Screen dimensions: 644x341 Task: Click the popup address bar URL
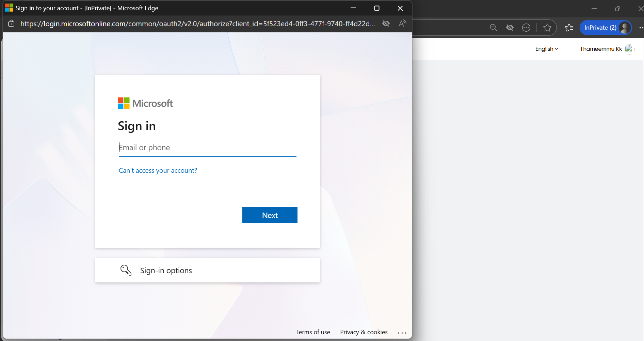197,24
